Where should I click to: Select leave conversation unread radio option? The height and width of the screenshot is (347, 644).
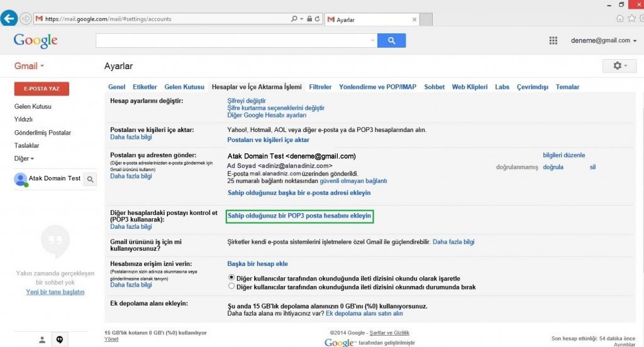tap(231, 286)
